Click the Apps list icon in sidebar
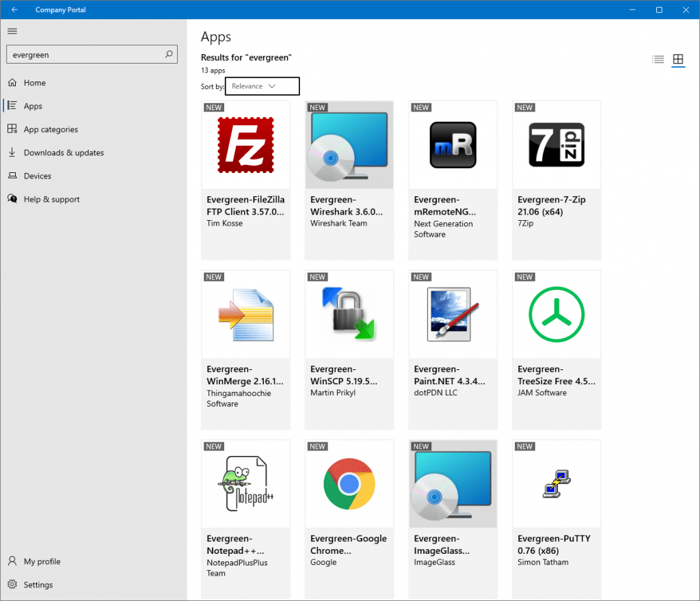The height and width of the screenshot is (601, 700). click(12, 106)
